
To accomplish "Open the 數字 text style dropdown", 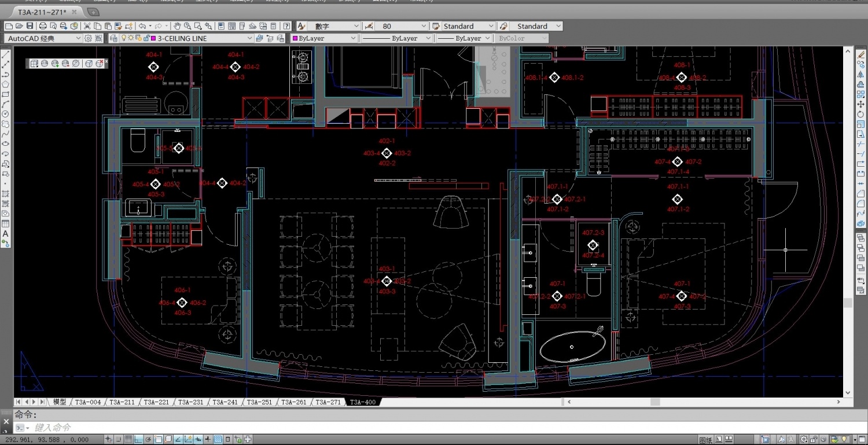I will tap(334, 26).
